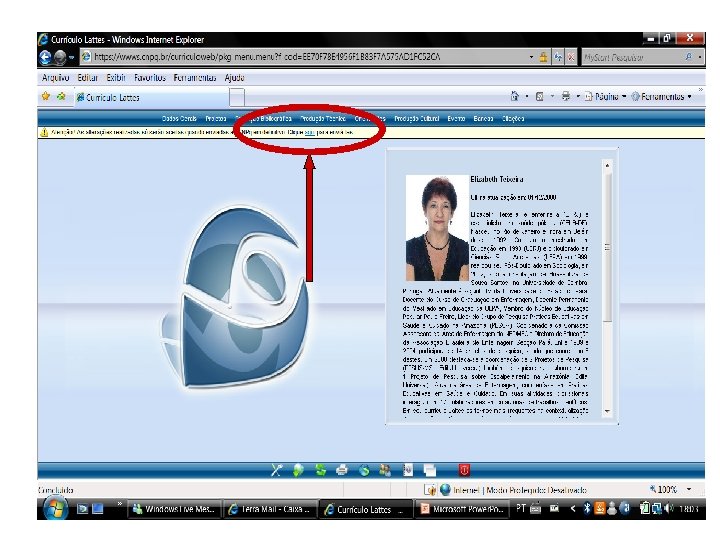Click the overlapping windows icon in bottom toolbar

coord(430,470)
